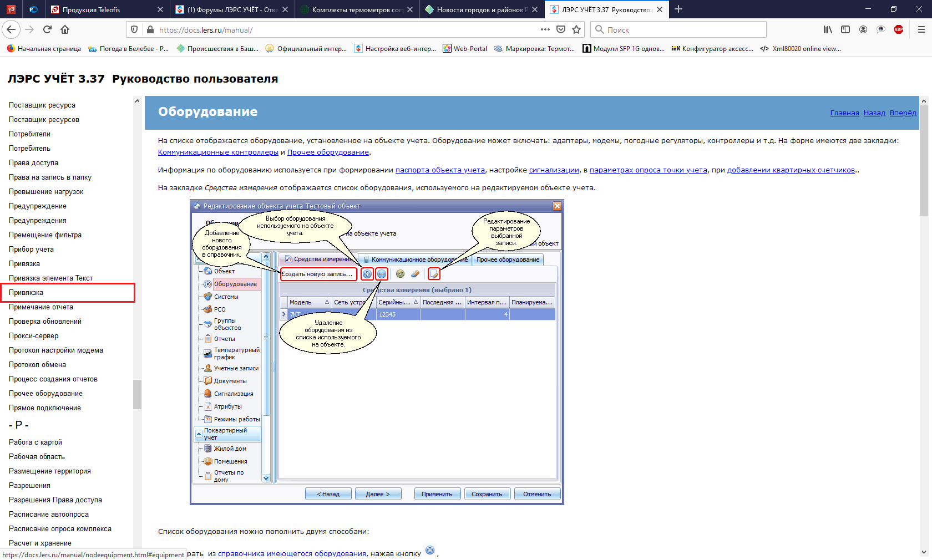This screenshot has height=560, width=932.
Task: Switch to the Продукция Teleofis tab
Action: pyautogui.click(x=107, y=9)
